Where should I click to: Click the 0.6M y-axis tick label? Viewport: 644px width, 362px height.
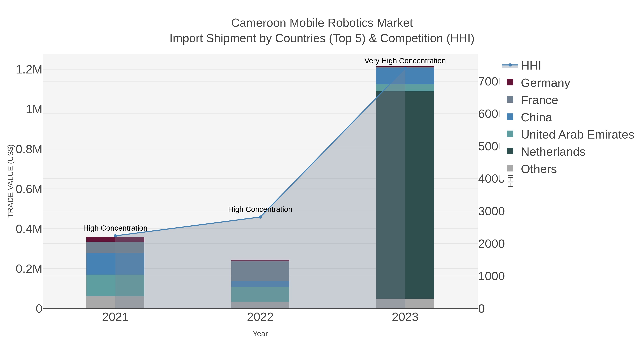click(x=29, y=189)
